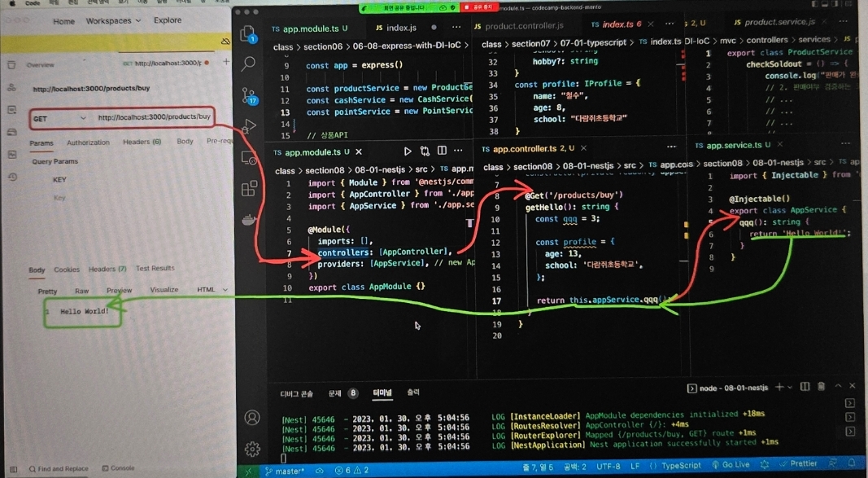
Task: Switch to the Authorization tab in Postman
Action: click(88, 143)
